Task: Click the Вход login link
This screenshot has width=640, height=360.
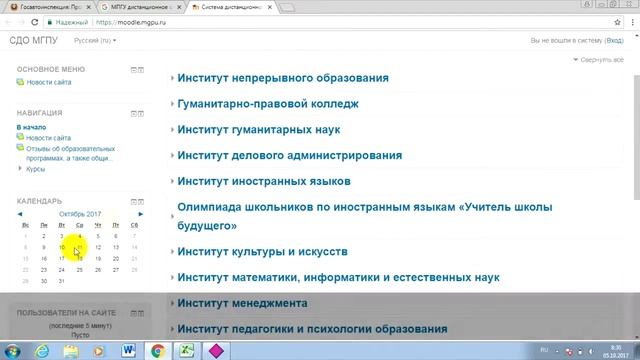Action: pos(614,40)
